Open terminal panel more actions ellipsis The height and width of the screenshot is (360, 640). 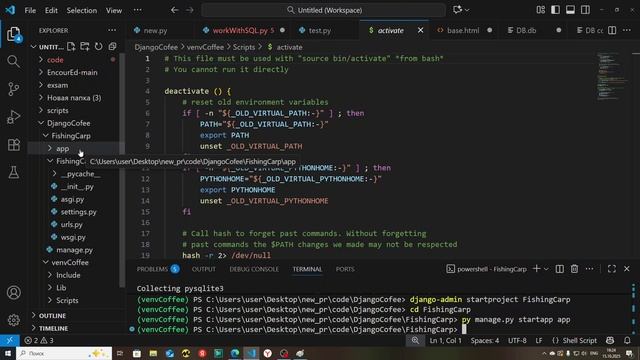(589, 269)
